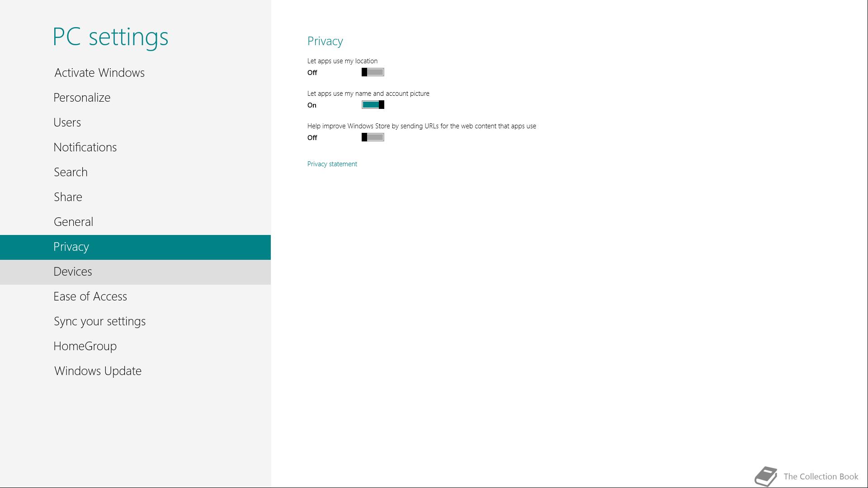Go to General settings

coord(135,222)
